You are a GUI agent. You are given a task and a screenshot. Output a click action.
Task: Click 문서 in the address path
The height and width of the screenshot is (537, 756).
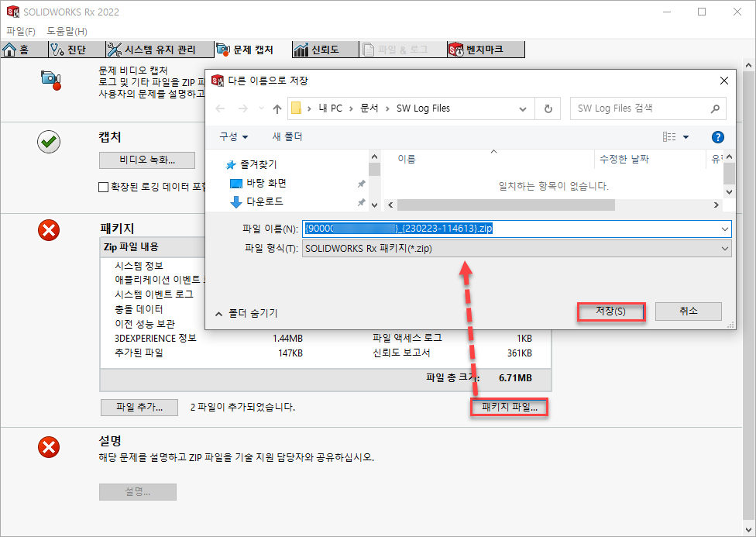pyautogui.click(x=369, y=108)
